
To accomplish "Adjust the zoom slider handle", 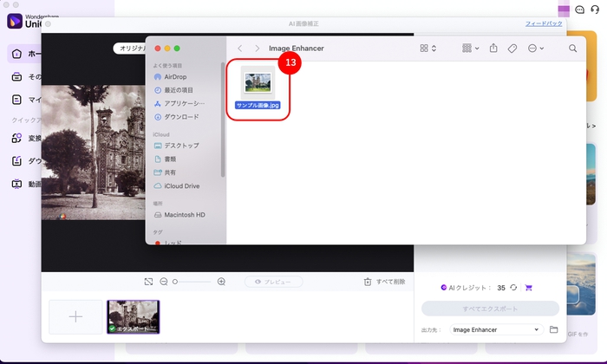I will click(x=175, y=282).
